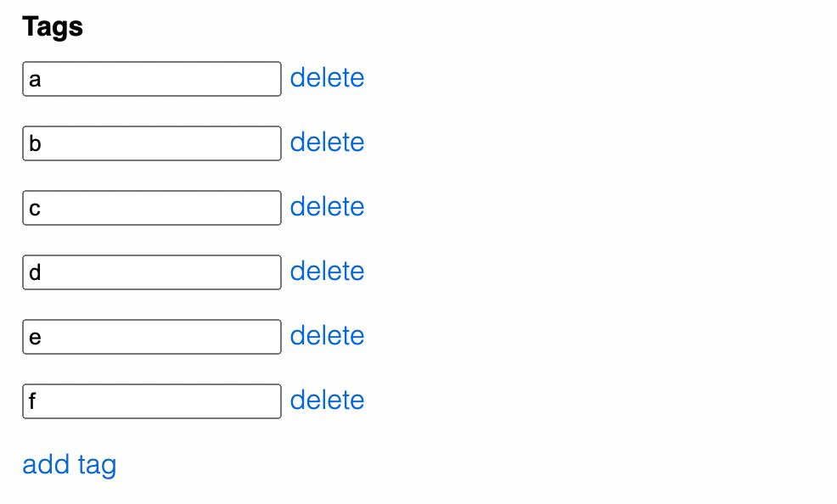Delete the 'e' tag
Screen dimensions: 837x504
click(327, 336)
